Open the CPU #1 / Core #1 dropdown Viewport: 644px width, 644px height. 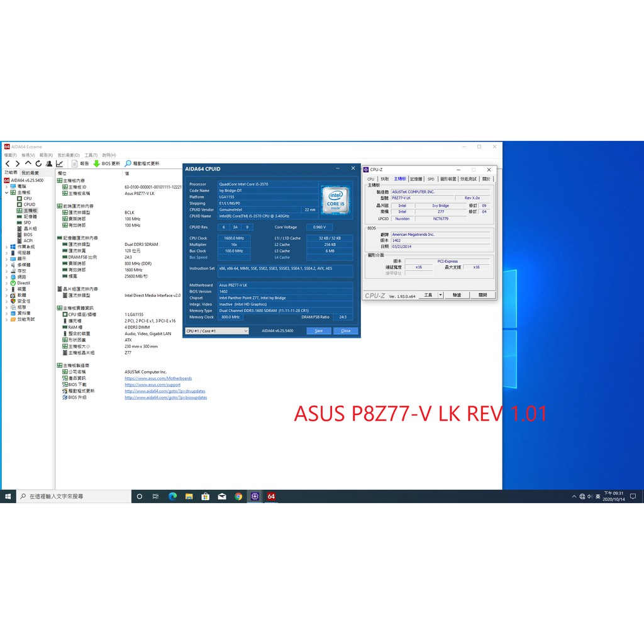point(245,331)
